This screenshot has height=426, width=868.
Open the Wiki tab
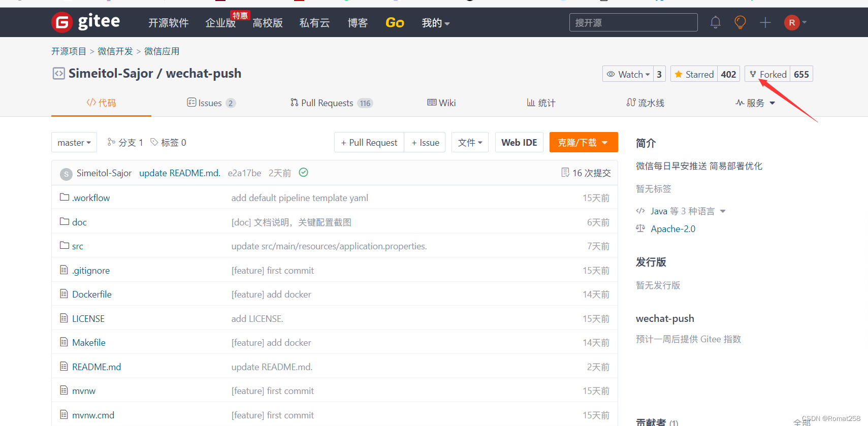[441, 103]
